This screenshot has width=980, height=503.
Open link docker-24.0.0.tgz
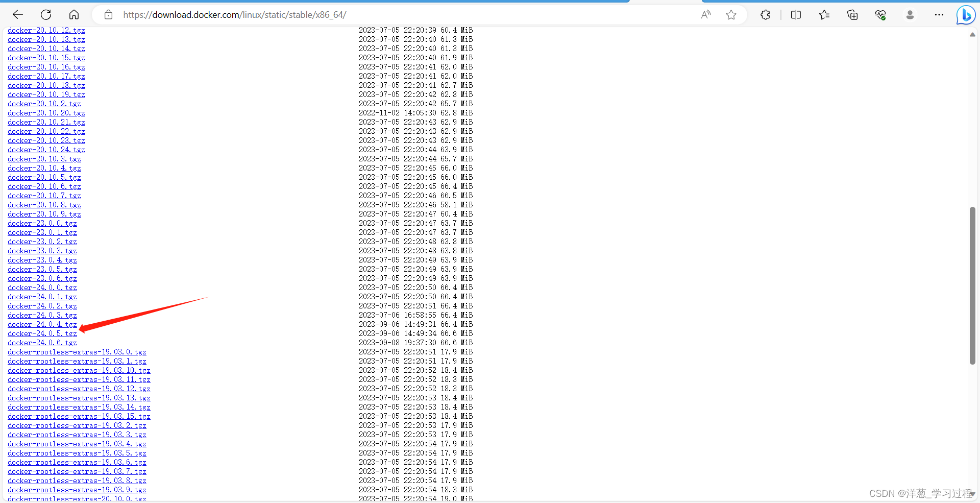click(42, 288)
